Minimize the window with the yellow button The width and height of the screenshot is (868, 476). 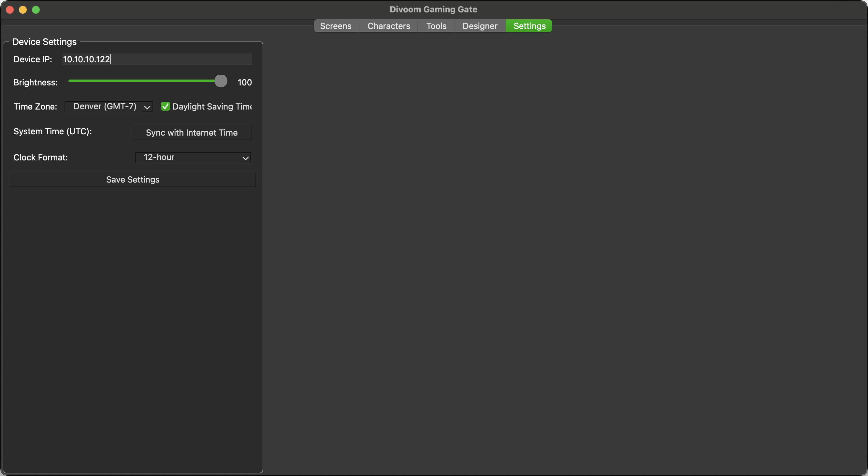(23, 10)
